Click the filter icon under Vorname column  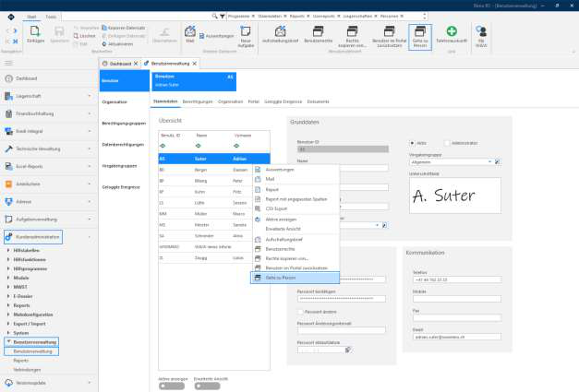236,146
